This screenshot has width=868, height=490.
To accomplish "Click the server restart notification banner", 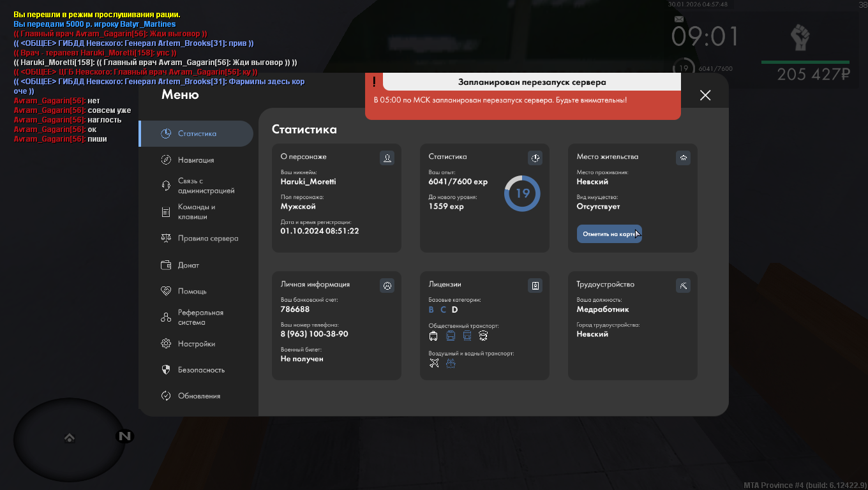I will click(x=522, y=96).
